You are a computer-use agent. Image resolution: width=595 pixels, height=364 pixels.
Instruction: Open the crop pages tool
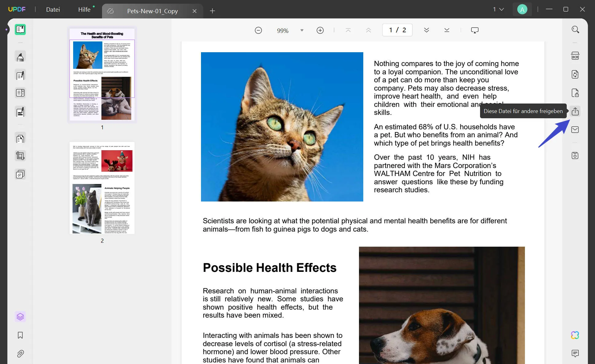tap(20, 156)
